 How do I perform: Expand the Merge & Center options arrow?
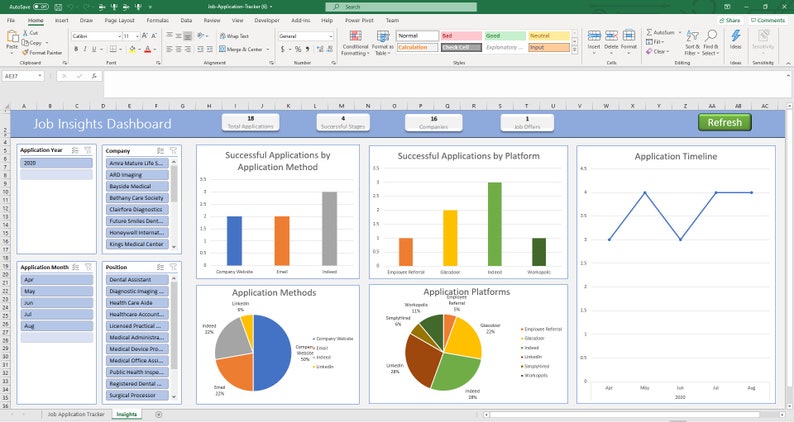pos(268,49)
